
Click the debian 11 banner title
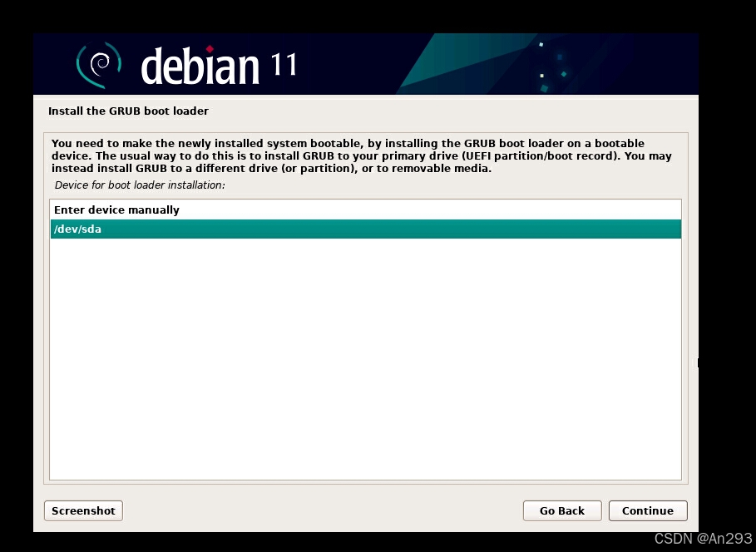click(219, 65)
